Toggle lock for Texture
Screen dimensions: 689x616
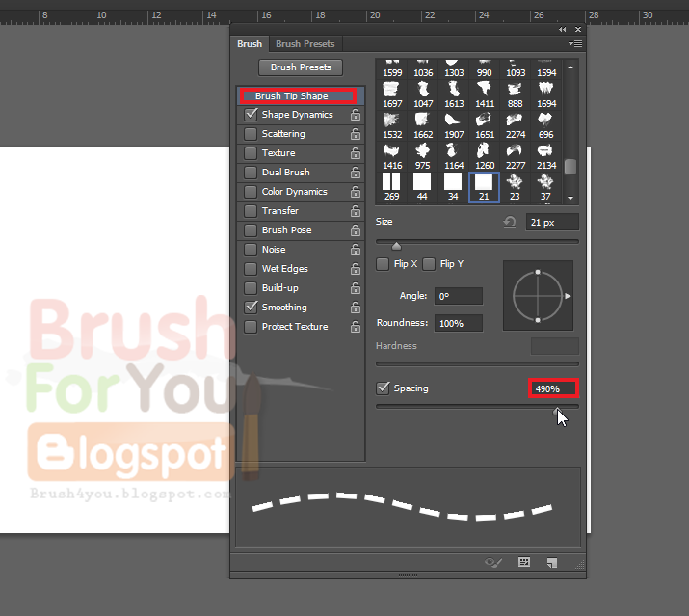coord(356,153)
